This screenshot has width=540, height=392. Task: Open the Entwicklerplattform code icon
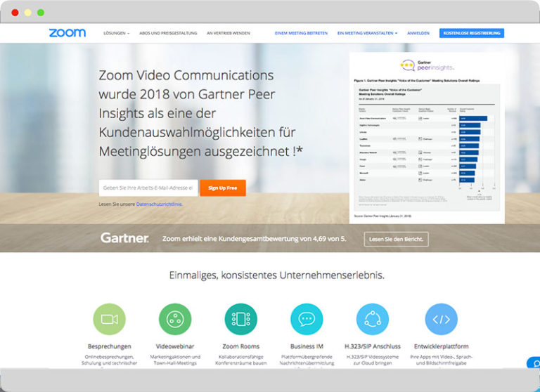[x=441, y=319]
